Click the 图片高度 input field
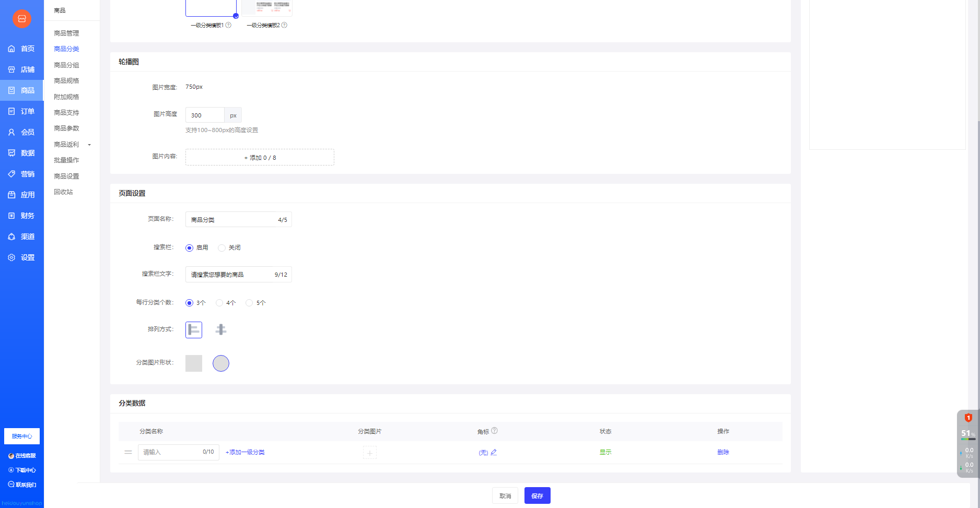 pos(205,115)
